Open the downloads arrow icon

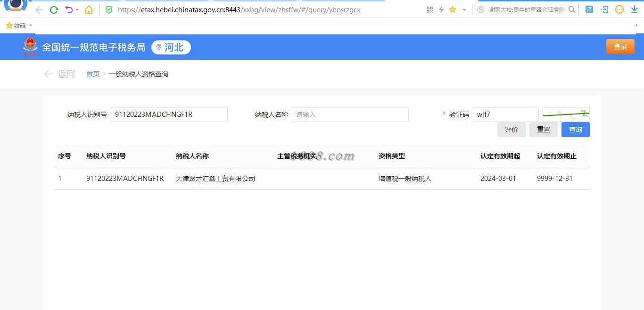[635, 9]
